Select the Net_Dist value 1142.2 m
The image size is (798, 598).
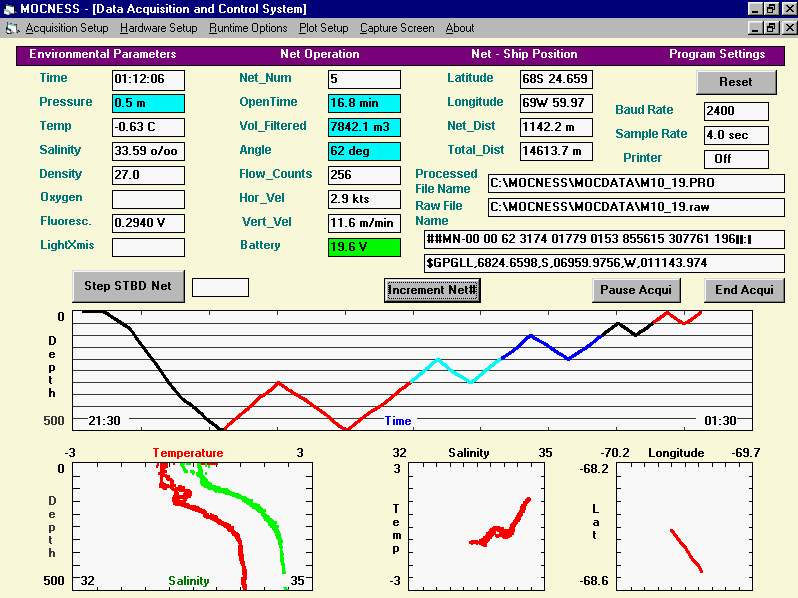556,127
